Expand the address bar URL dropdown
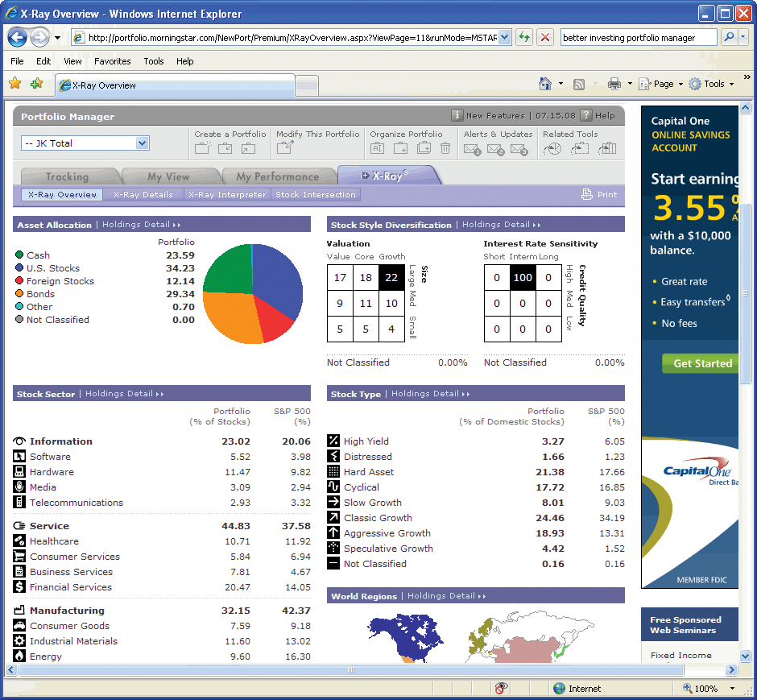This screenshot has width=757, height=700. (504, 38)
